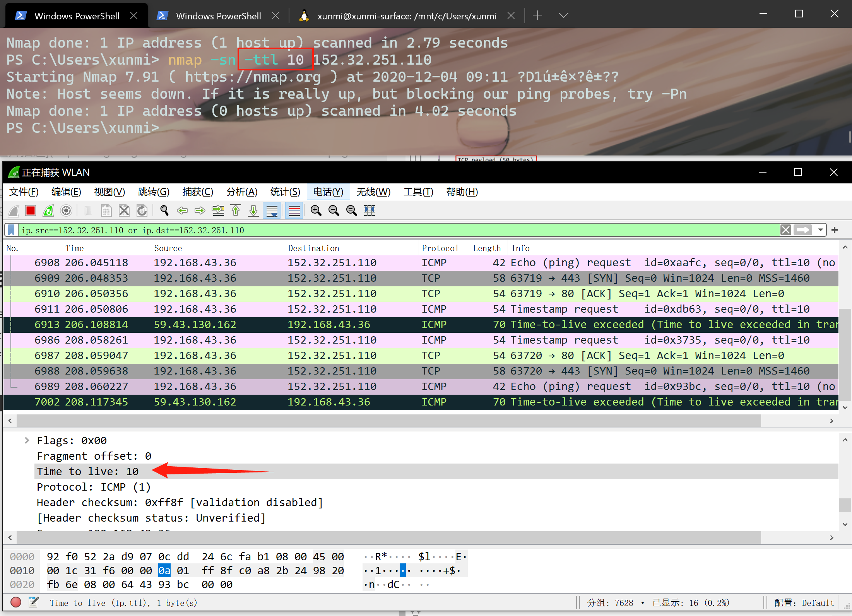Open the new-tab profile dropdown chevron

563,15
